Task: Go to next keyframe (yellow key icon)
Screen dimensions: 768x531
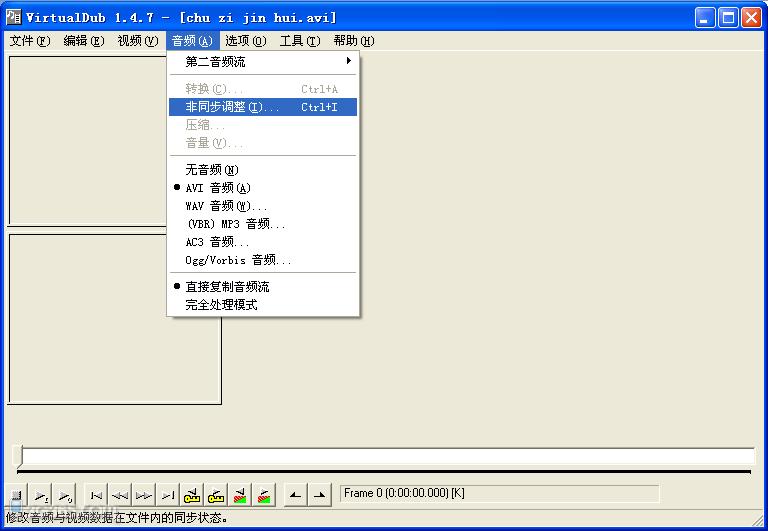Action: pos(216,495)
